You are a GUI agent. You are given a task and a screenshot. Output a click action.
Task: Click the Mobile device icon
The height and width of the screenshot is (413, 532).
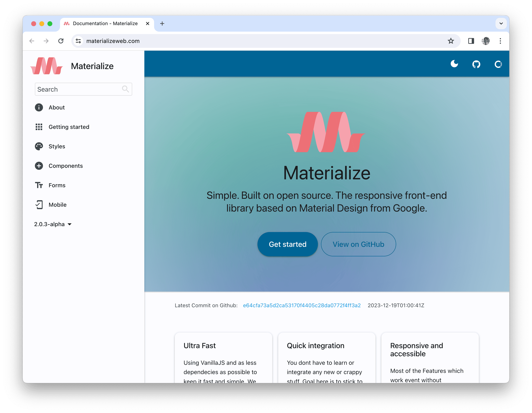point(39,205)
